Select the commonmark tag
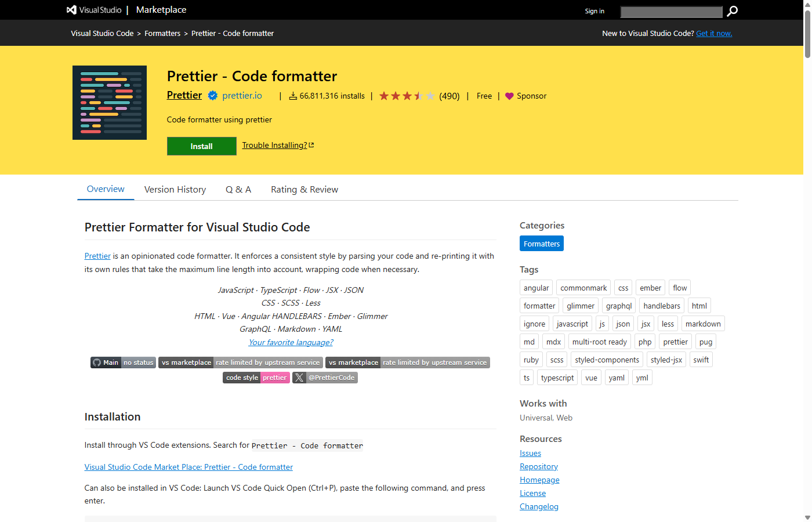812x522 pixels. click(583, 288)
